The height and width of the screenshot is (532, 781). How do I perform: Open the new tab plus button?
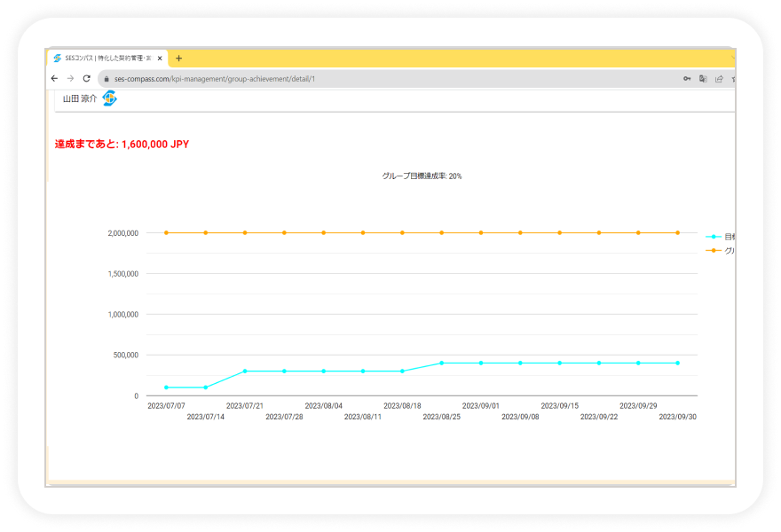click(x=178, y=59)
